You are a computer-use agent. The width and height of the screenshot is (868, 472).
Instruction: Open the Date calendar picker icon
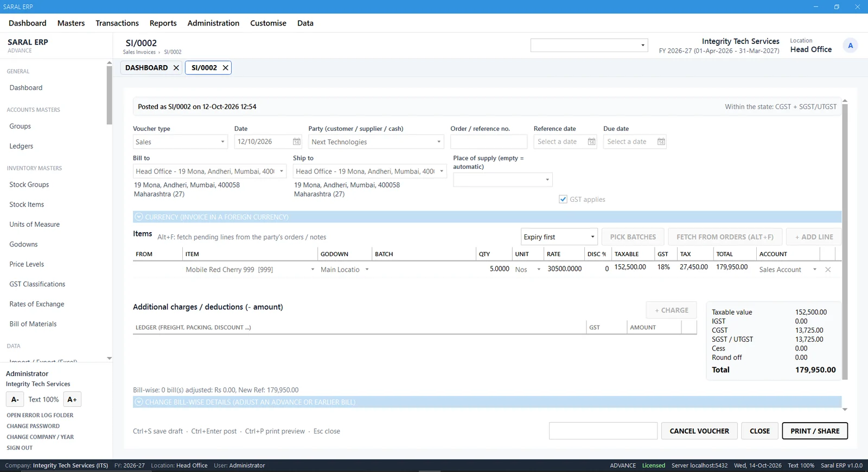point(297,142)
